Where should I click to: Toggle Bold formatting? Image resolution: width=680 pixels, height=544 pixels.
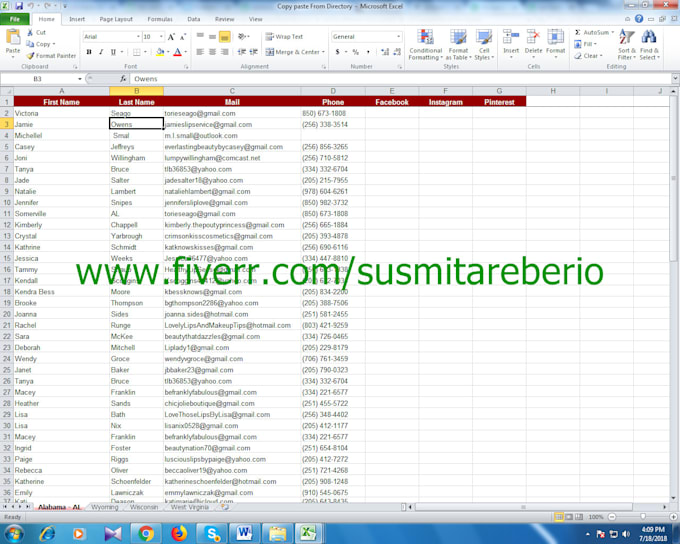point(89,52)
